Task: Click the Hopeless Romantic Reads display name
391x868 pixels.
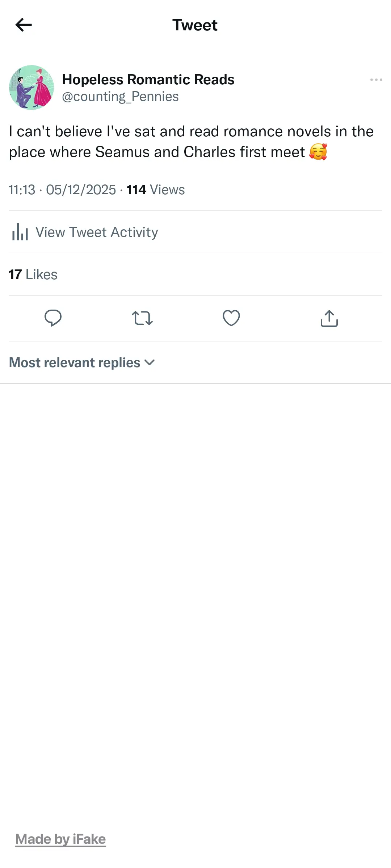Action: (x=148, y=79)
